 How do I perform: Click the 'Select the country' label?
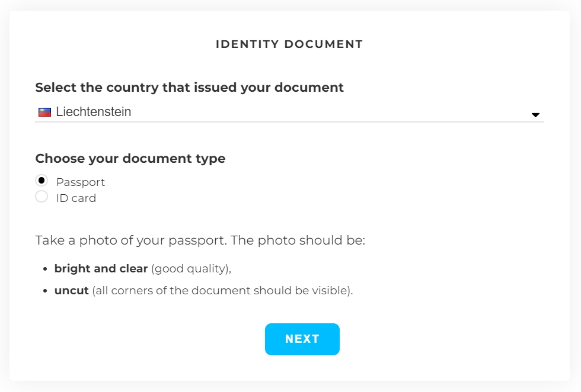[x=189, y=88]
